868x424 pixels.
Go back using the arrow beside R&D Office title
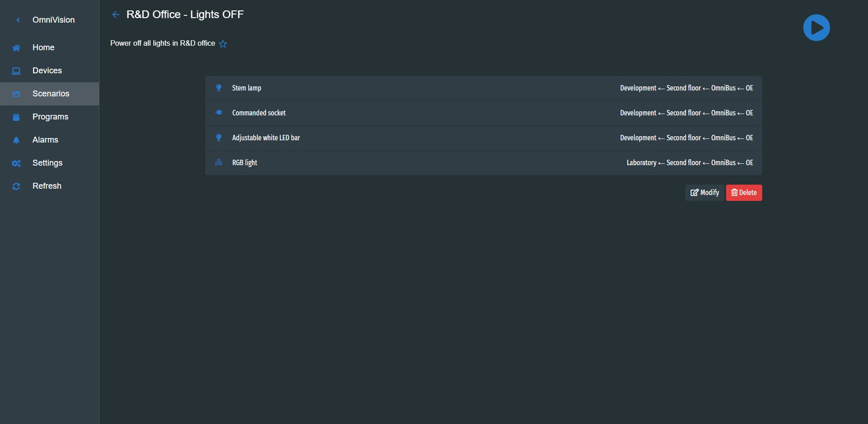pyautogui.click(x=116, y=14)
